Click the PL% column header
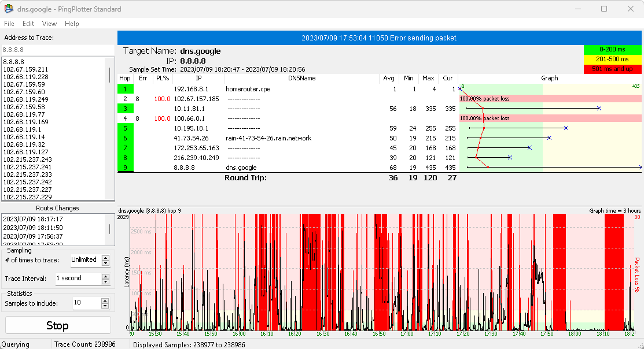Screen dimensions: 644x349 pyautogui.click(x=163, y=79)
